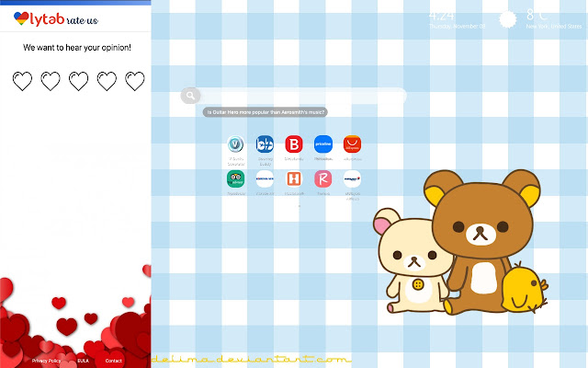The image size is (588, 368).
Task: Rate one heart in the survey
Action: (22, 82)
